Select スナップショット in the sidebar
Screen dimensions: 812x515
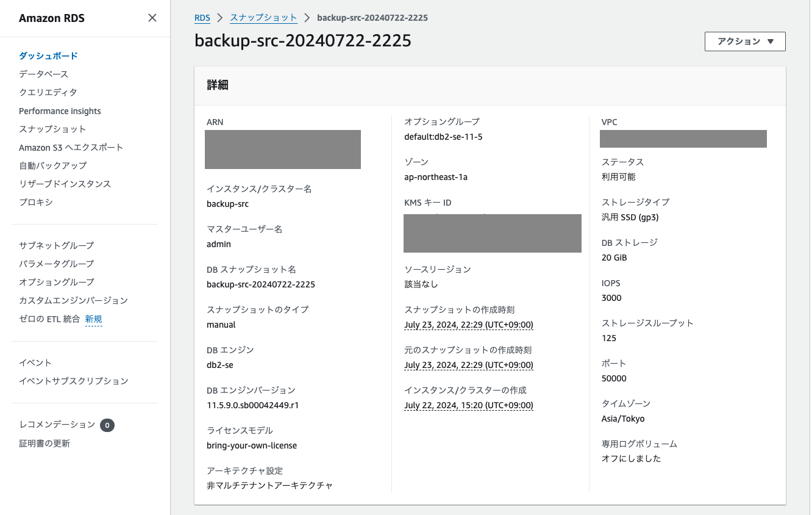52,129
